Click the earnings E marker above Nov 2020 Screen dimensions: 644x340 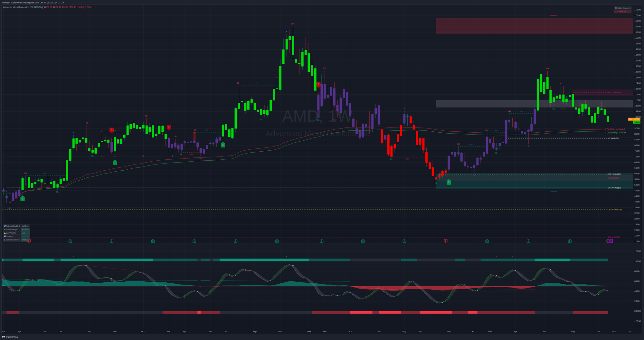[x=112, y=241]
